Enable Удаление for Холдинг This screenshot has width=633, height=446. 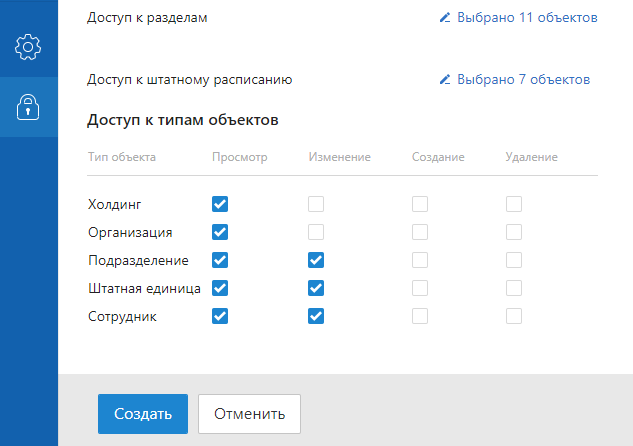[x=514, y=204]
